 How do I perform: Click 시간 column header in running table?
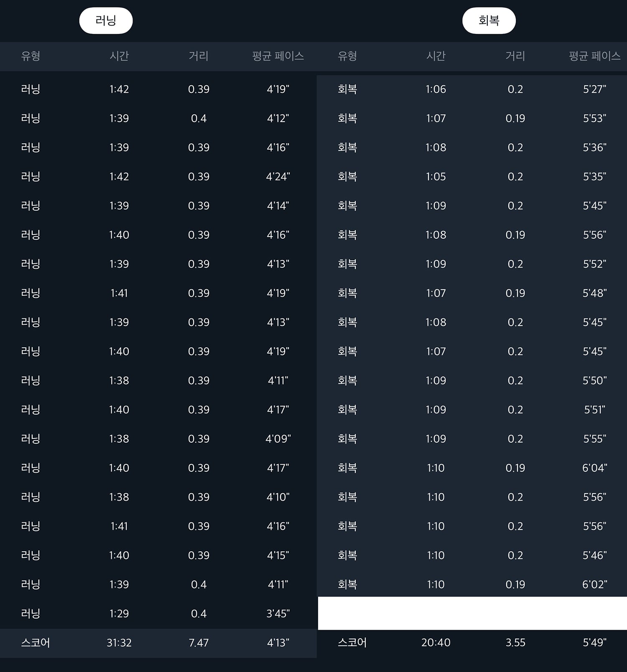coord(119,56)
